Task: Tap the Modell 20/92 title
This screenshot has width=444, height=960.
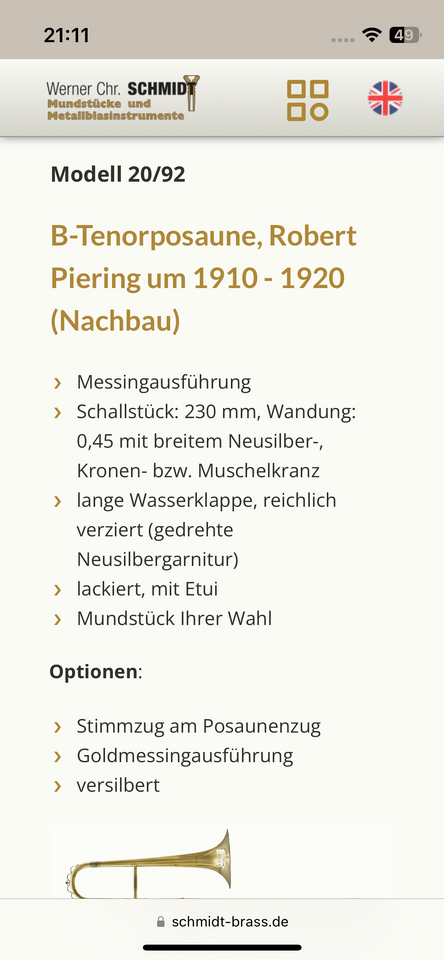Action: 118,175
